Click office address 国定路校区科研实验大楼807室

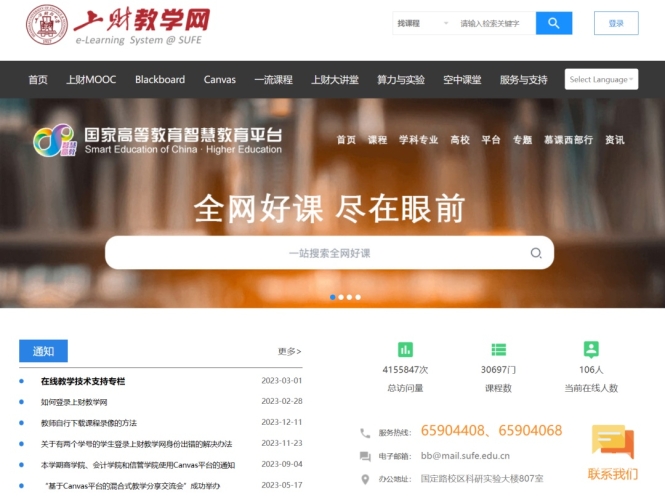pyautogui.click(x=482, y=479)
